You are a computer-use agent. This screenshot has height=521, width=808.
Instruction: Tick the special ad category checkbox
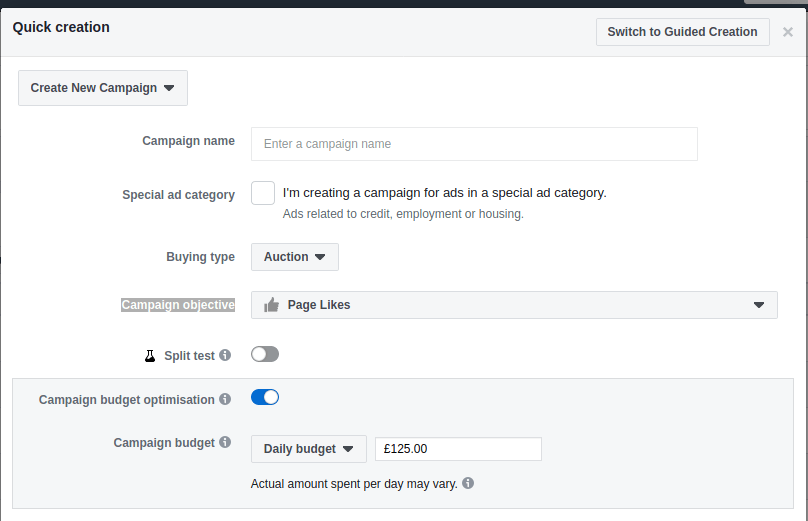[263, 193]
